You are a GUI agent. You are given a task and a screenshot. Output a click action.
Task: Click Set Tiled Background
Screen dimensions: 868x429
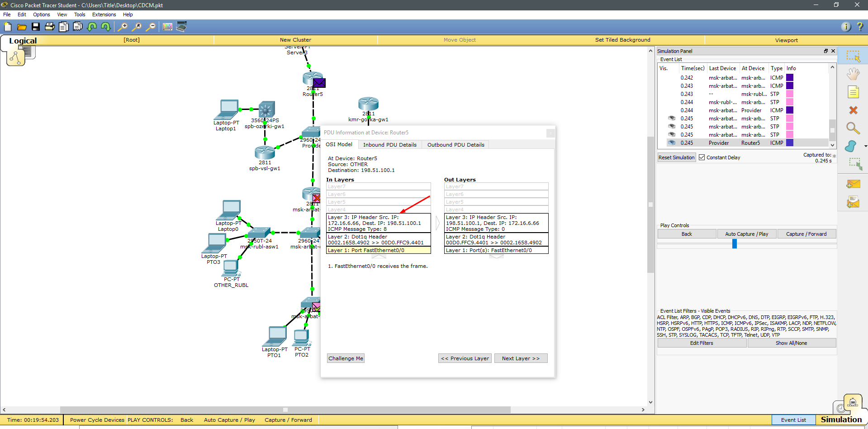click(622, 40)
